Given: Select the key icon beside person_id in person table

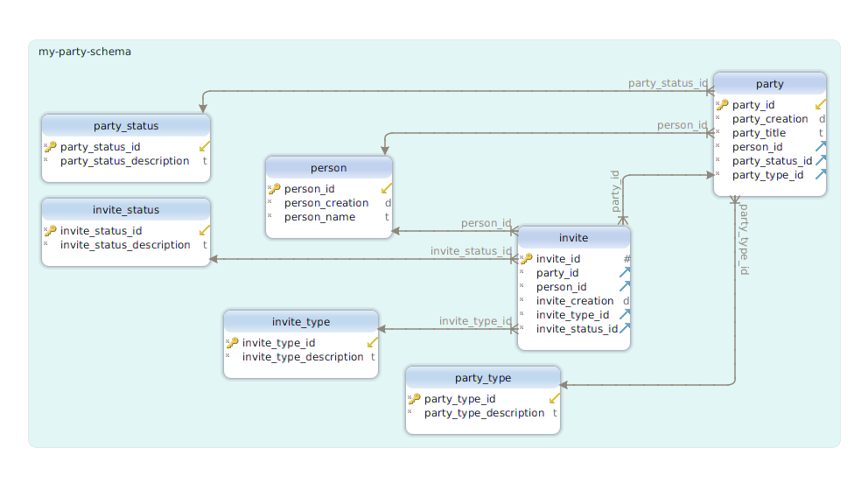Looking at the screenshot, I should pyautogui.click(x=276, y=188).
